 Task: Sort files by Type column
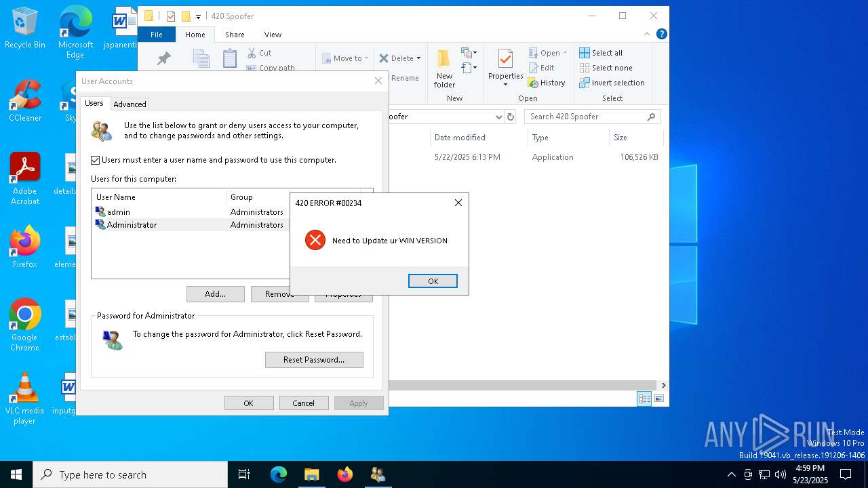[568, 138]
